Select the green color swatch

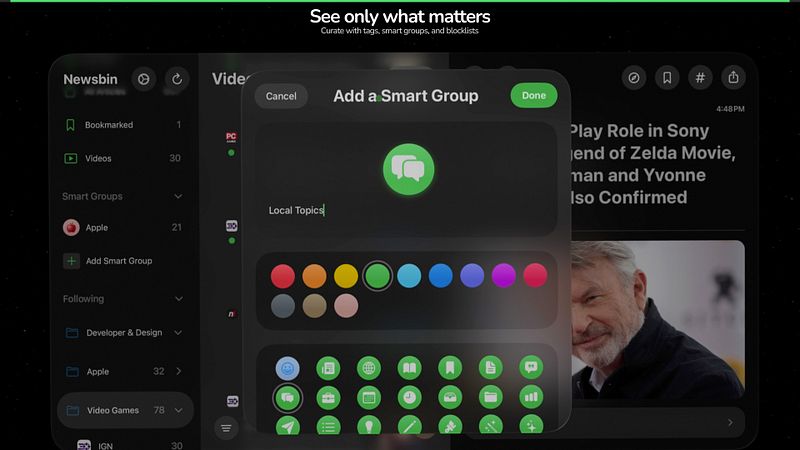coord(378,276)
